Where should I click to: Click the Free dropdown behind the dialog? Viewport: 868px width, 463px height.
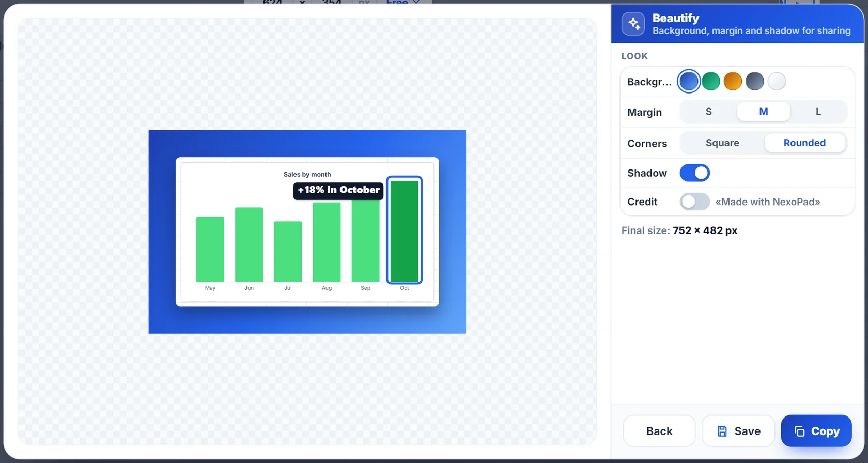click(402, 2)
